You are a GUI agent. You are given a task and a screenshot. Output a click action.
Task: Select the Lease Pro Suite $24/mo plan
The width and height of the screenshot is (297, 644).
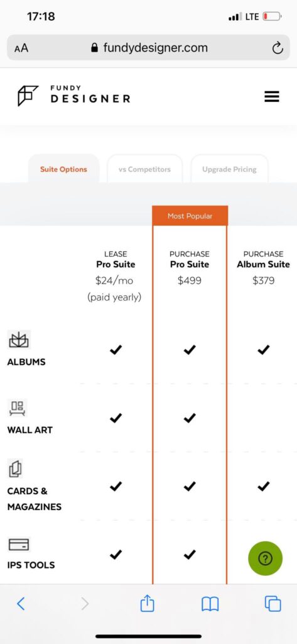[x=116, y=276]
